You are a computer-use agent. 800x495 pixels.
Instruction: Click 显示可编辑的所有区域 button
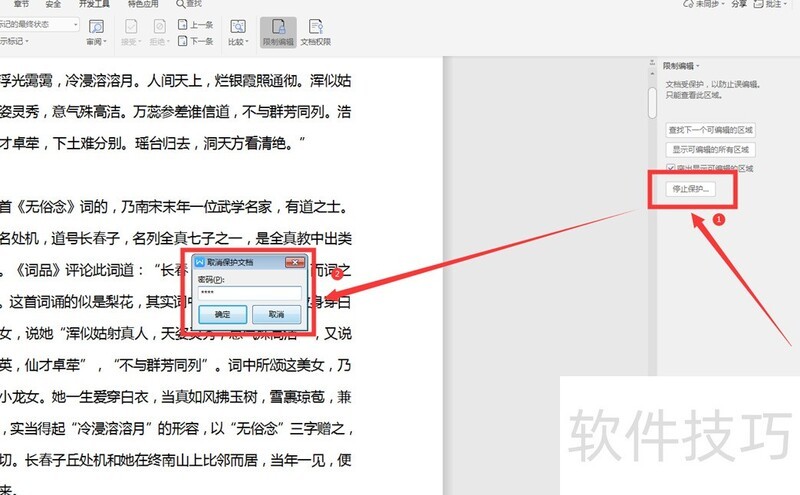click(710, 150)
